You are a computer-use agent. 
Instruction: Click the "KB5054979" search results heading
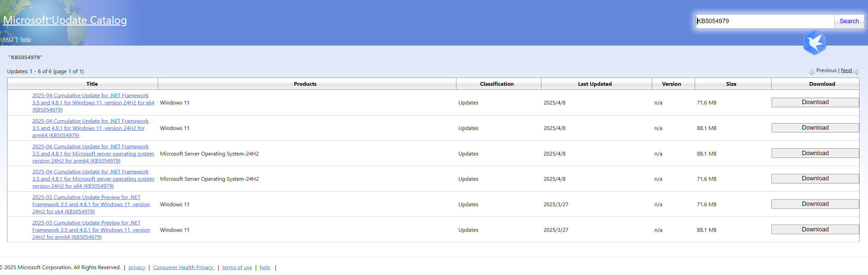tap(25, 58)
